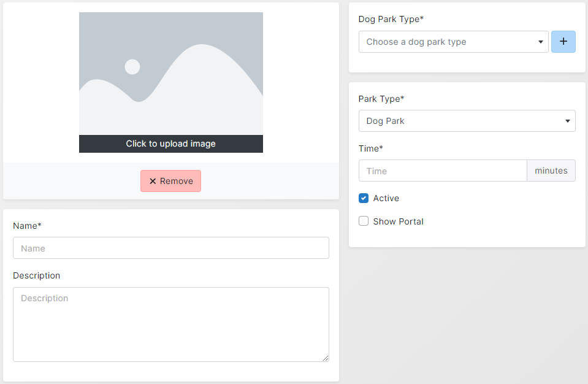
Task: Focus the Time input field
Action: (442, 171)
